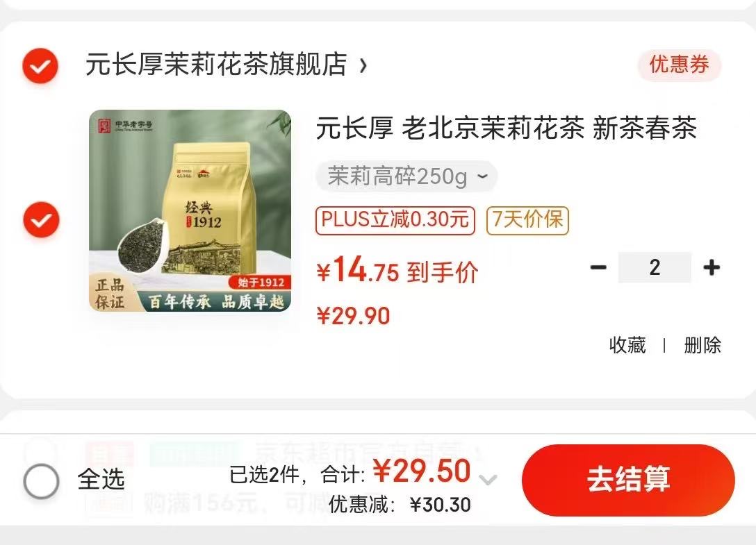756x545 pixels.
Task: Open the tea product thumbnail image
Action: [190, 210]
